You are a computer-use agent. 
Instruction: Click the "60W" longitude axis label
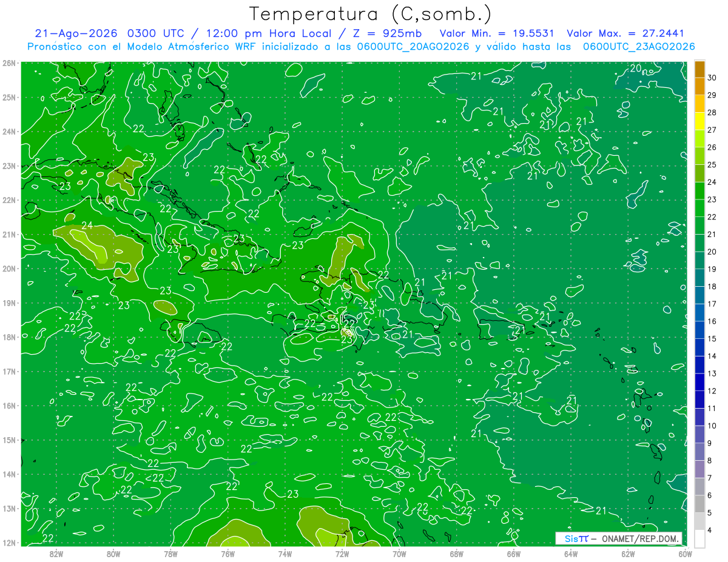click(685, 554)
